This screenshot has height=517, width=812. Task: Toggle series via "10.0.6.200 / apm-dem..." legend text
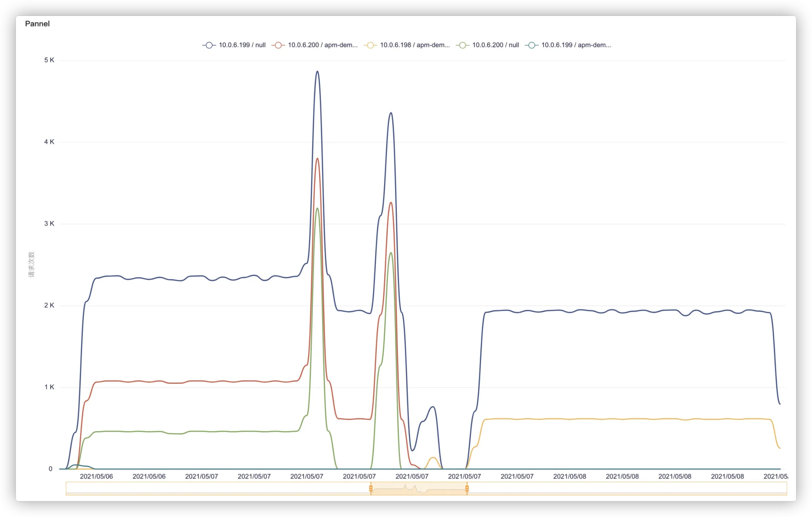[x=322, y=45]
